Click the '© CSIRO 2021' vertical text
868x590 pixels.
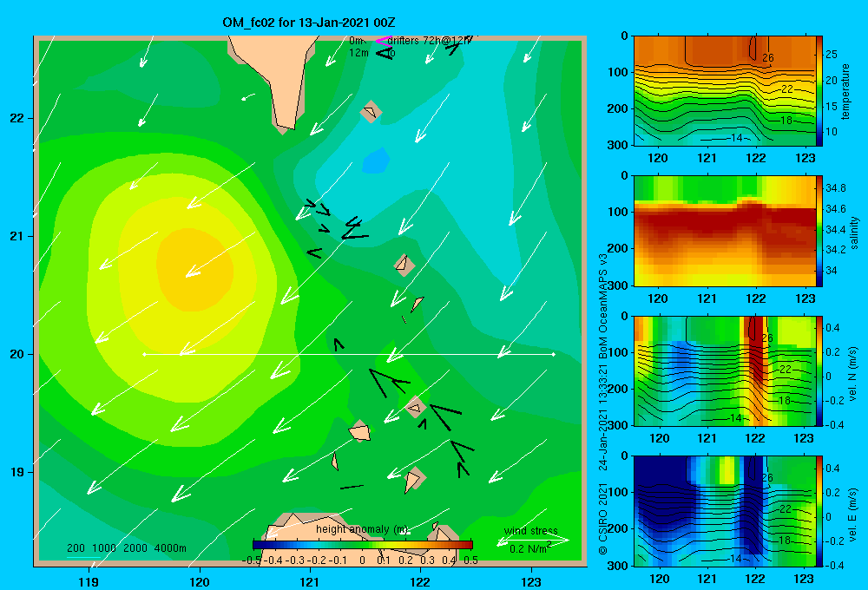click(x=603, y=519)
